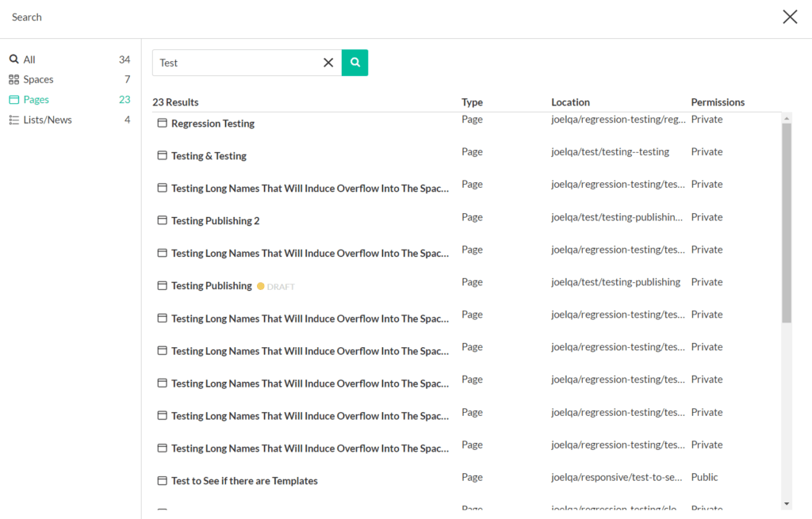Close the Search dialog with the top X
The image size is (812, 519).
pos(790,17)
